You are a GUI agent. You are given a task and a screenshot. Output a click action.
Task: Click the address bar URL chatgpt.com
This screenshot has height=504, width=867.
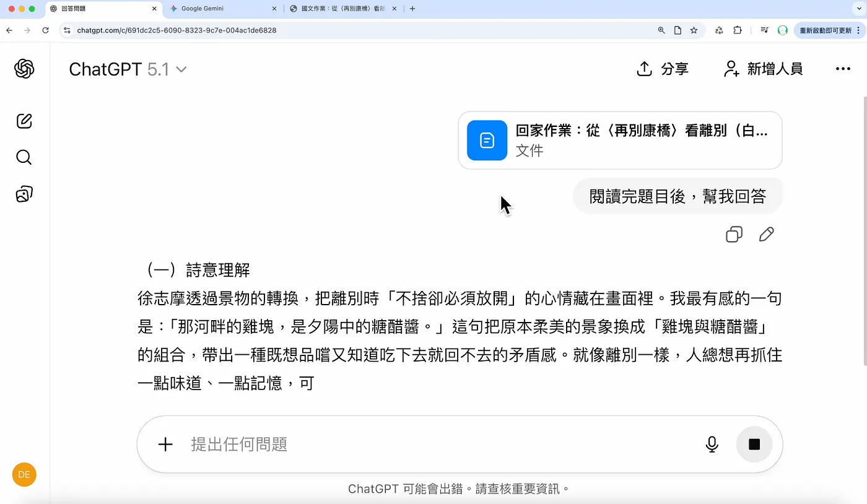coord(176,30)
